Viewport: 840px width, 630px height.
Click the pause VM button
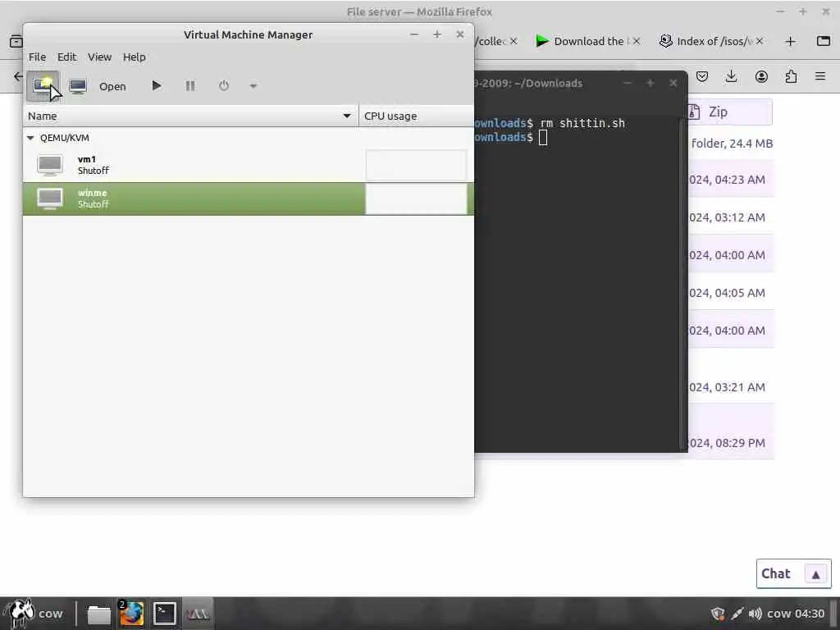click(x=190, y=85)
